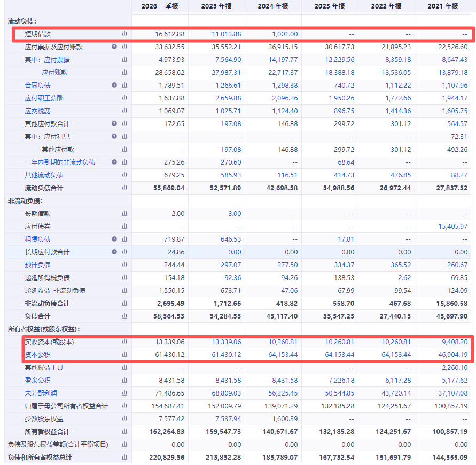
Task: Click help icon beside 其他应付款合计
Action: click(x=114, y=123)
